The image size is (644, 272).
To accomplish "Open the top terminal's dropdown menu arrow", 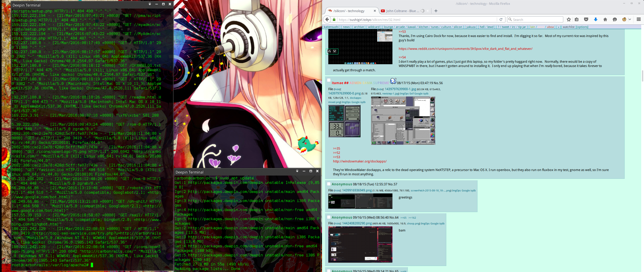I will coord(150,4).
